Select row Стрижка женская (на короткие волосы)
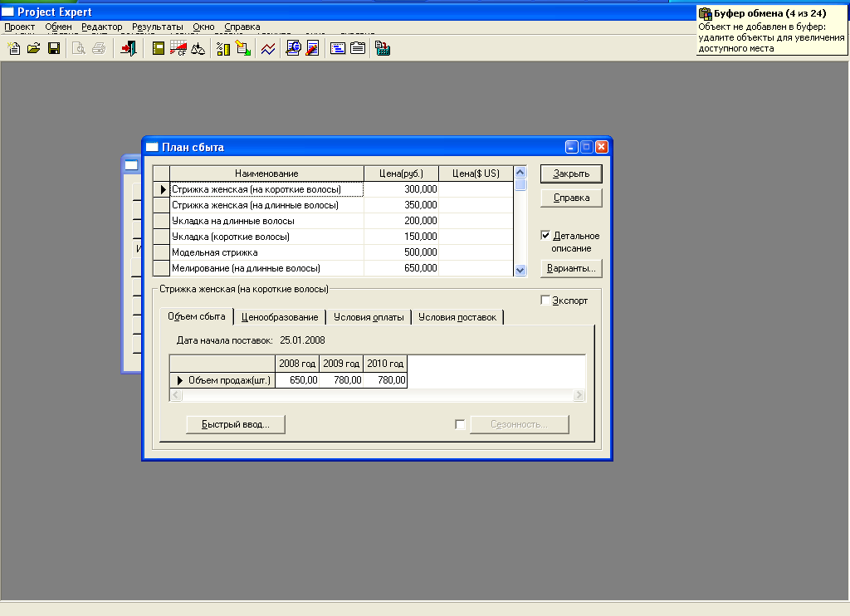The image size is (850, 616). pos(266,189)
